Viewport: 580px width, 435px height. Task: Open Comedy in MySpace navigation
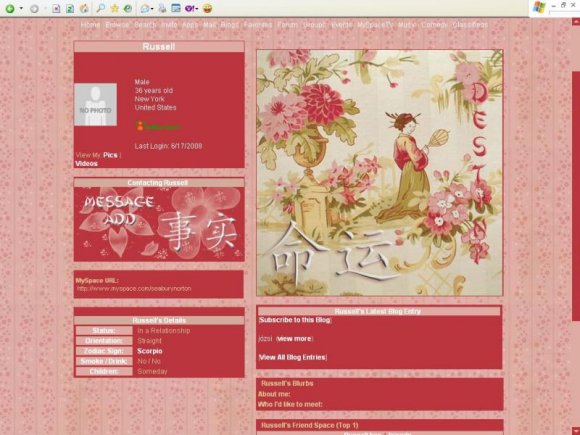pyautogui.click(x=434, y=25)
